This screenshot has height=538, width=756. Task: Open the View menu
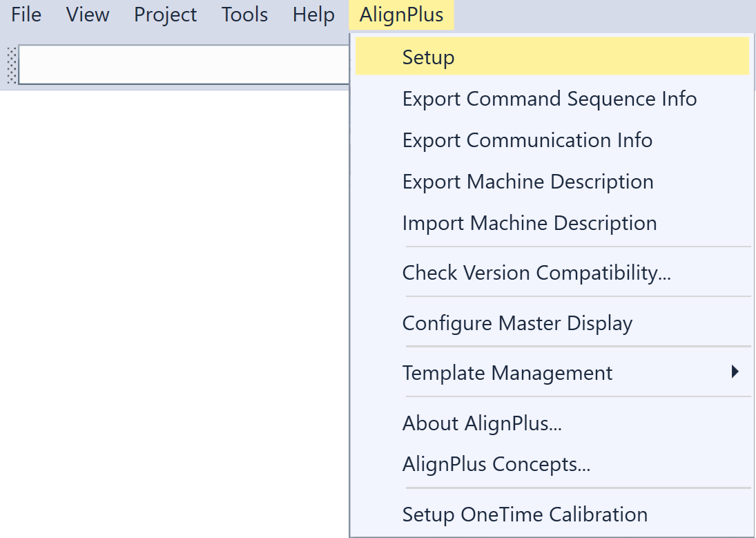click(88, 15)
